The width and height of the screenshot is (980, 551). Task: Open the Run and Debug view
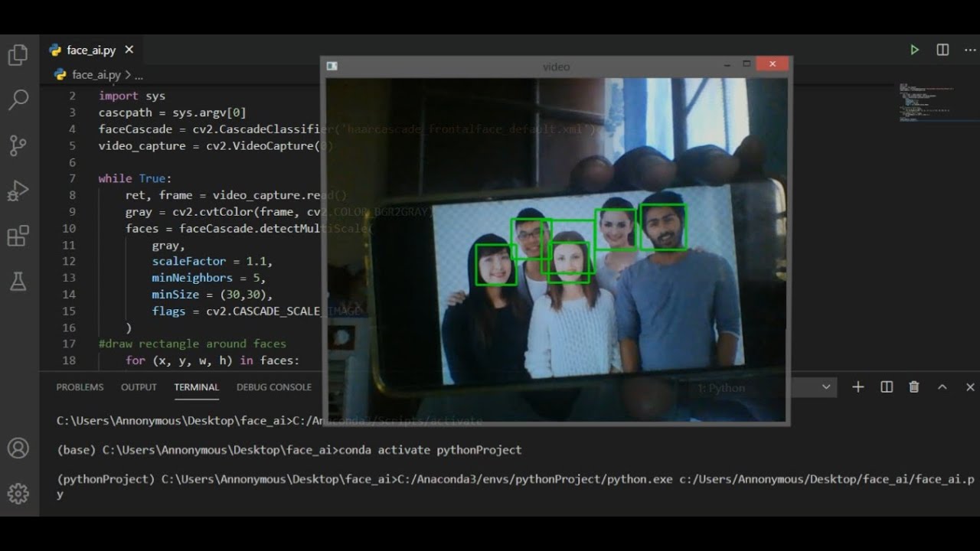click(18, 191)
